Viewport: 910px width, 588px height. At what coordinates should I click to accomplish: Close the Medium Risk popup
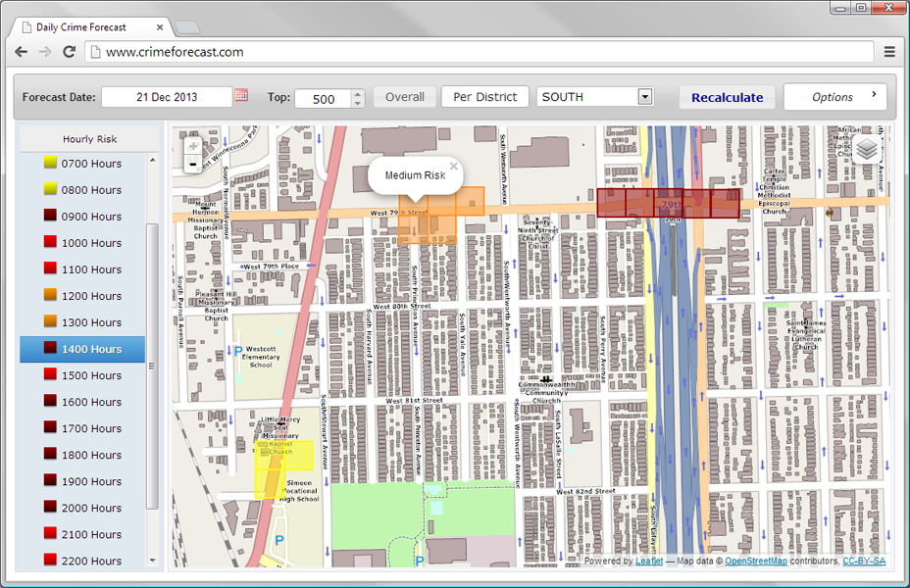coord(453,167)
